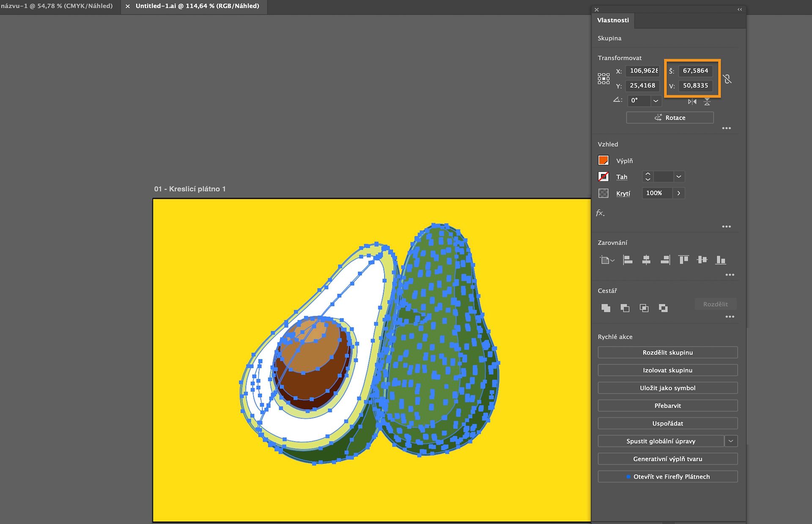Apply Intersect in Cestář pathfinder
This screenshot has height=524, width=812.
(644, 308)
